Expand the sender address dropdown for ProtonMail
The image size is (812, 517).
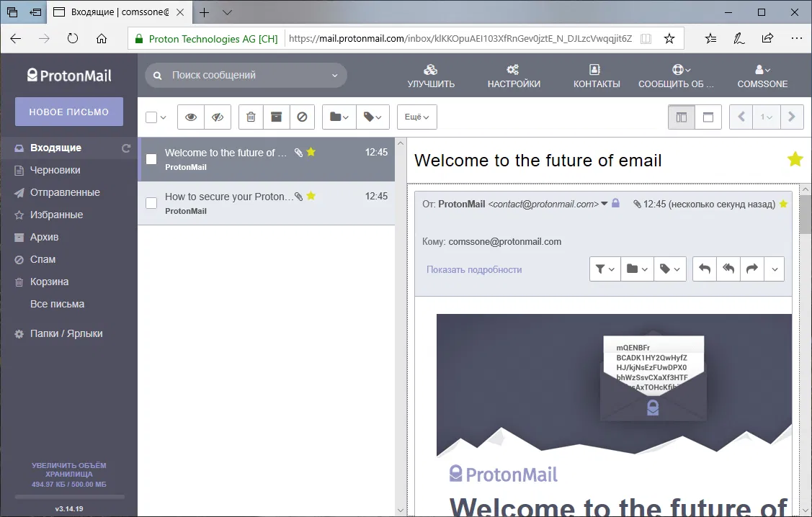coord(604,203)
